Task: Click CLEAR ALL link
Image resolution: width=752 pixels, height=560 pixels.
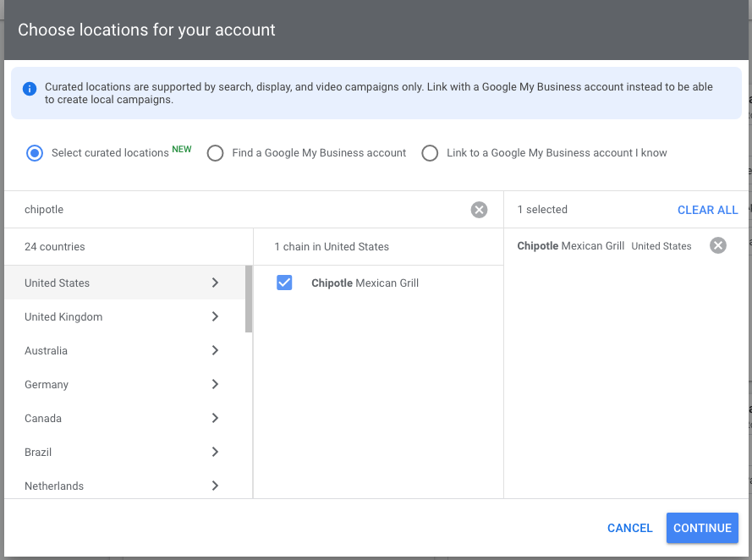Action: pyautogui.click(x=707, y=210)
